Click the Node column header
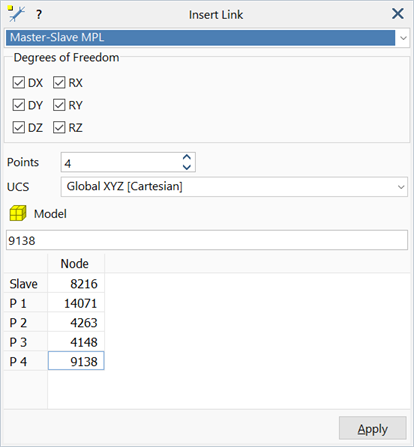The image size is (414, 447). [x=76, y=264]
